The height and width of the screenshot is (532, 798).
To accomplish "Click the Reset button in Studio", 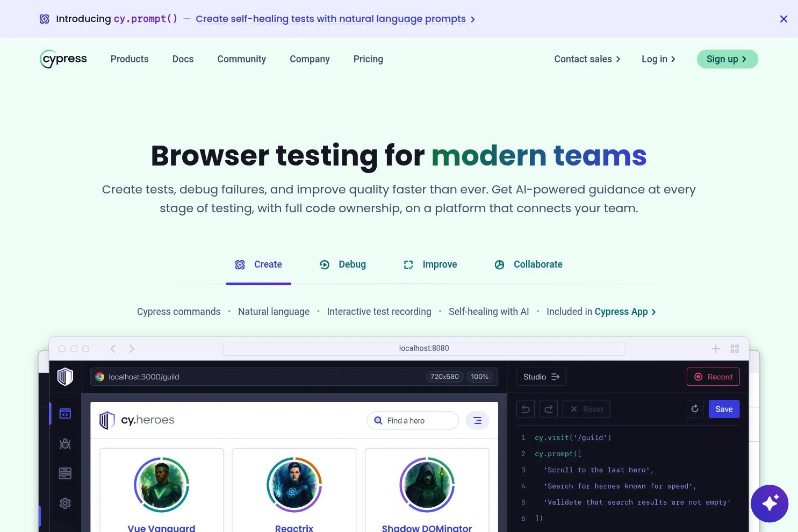I will tap(586, 409).
